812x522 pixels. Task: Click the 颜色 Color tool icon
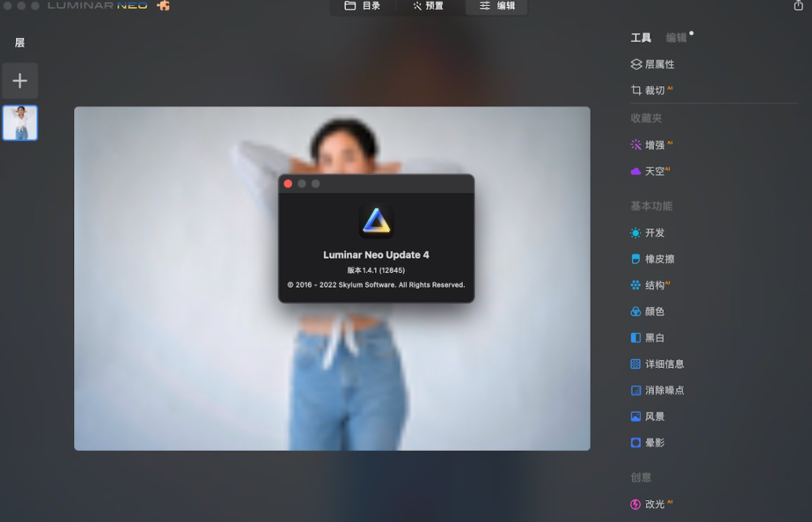pyautogui.click(x=635, y=312)
